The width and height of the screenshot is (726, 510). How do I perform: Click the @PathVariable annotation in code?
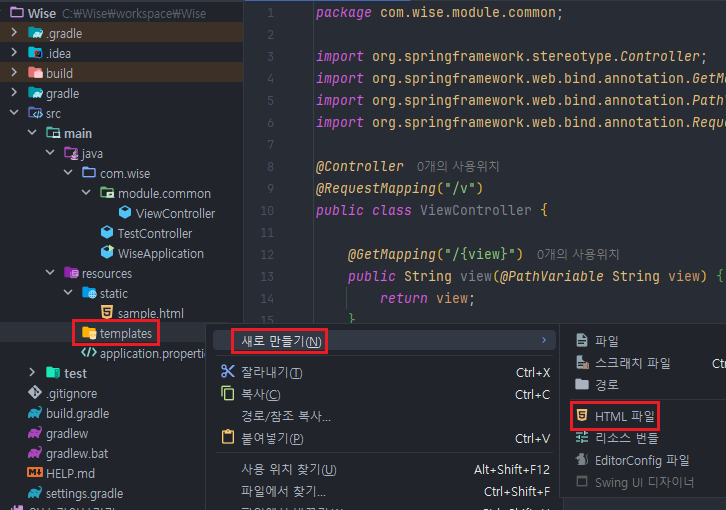pyautogui.click(x=551, y=276)
